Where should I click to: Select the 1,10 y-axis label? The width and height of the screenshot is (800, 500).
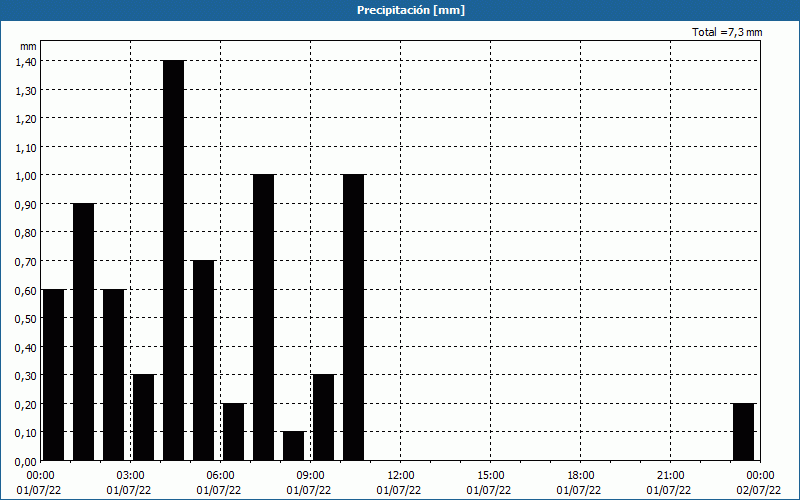[x=26, y=147]
